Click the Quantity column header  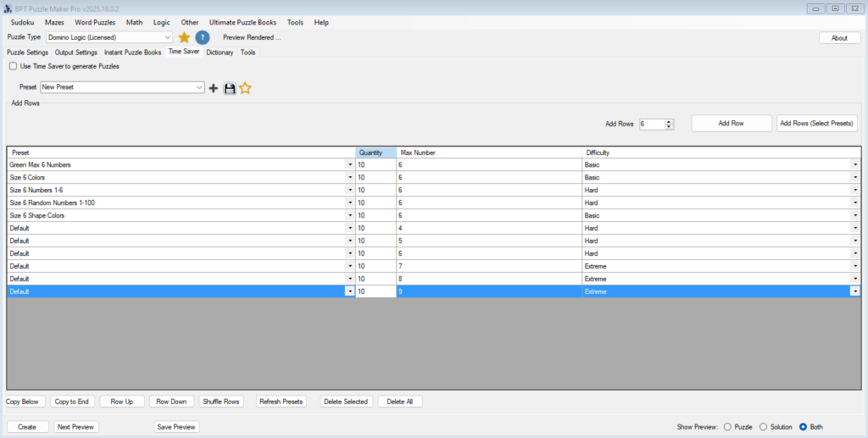[x=376, y=152]
